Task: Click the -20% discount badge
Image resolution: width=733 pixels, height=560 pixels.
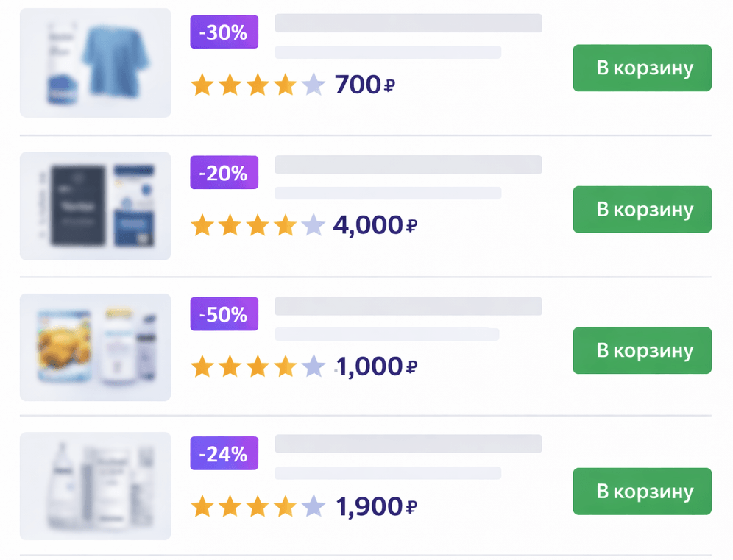Action: point(224,173)
